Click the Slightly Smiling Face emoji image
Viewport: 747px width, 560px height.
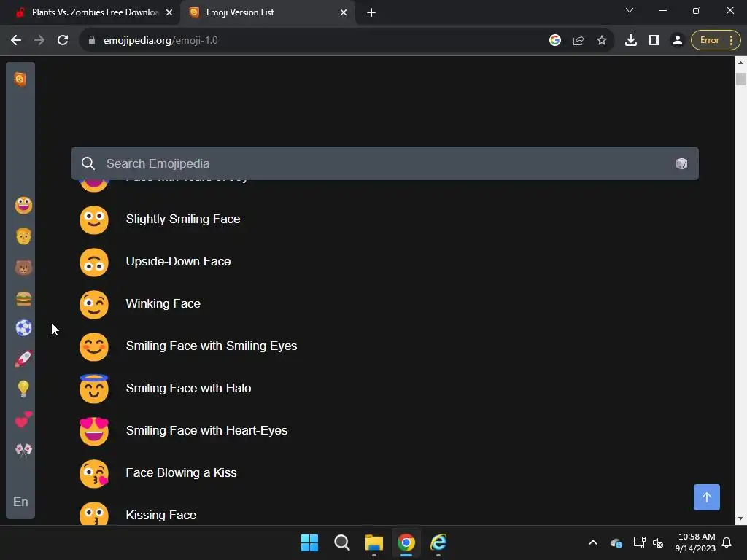click(x=94, y=220)
